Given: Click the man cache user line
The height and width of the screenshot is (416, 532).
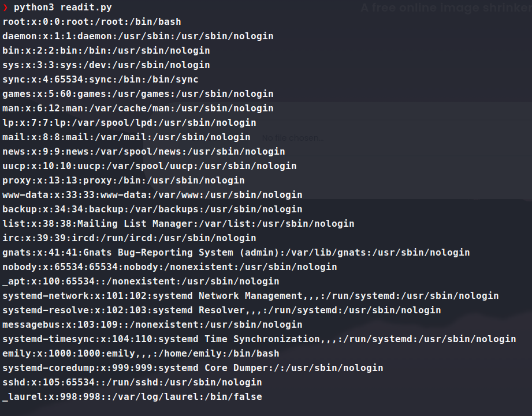Looking at the screenshot, I should pos(137,108).
